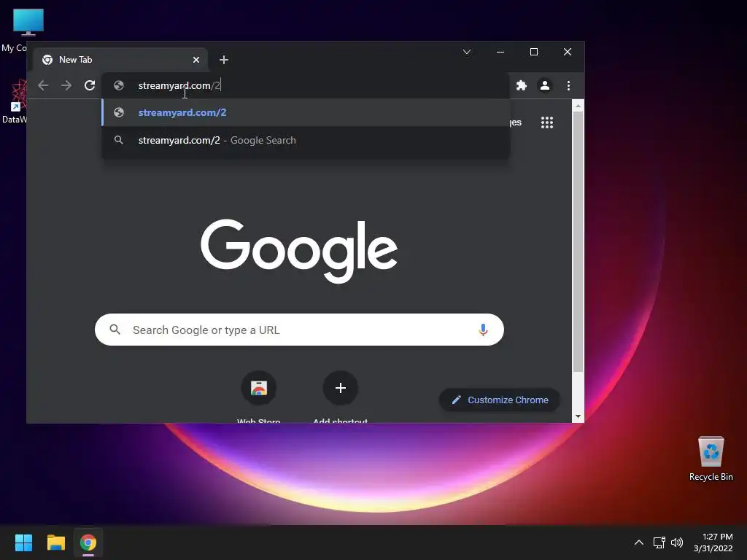Click the page vertical scrollbar thumb
The width and height of the screenshot is (747, 560).
click(578, 242)
